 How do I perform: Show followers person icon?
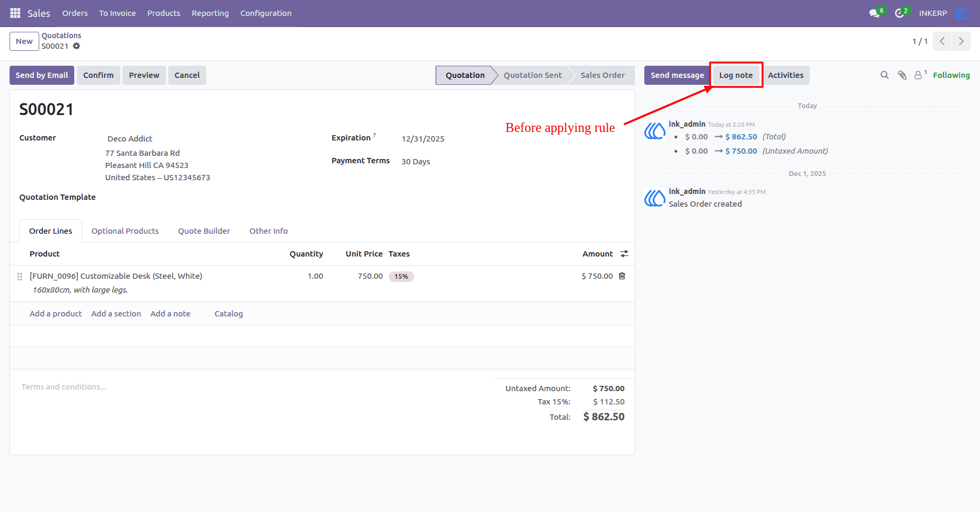click(x=919, y=75)
